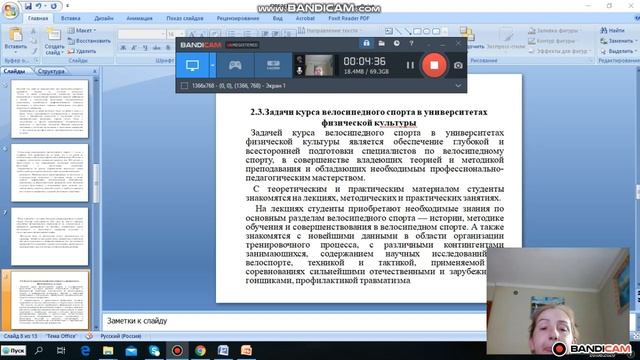The height and width of the screenshot is (360, 640).
Task: Expand the Bandicam panel chevron
Action: coord(458,86)
